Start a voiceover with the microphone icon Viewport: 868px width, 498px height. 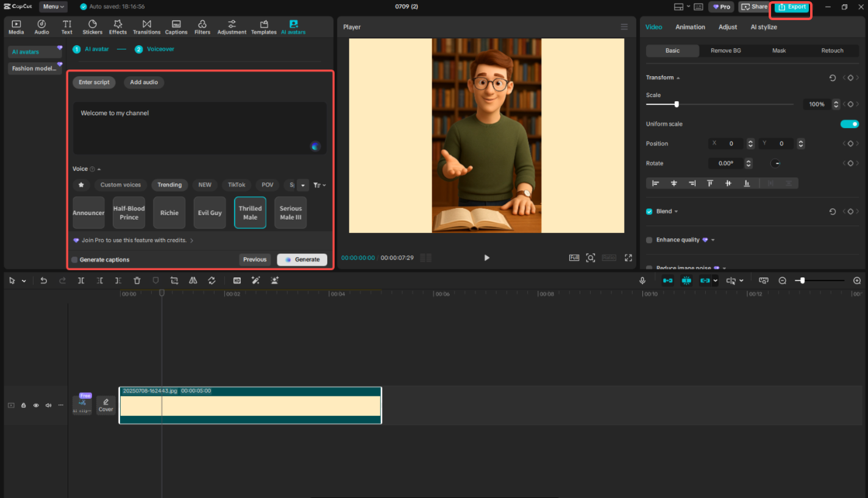tap(642, 280)
